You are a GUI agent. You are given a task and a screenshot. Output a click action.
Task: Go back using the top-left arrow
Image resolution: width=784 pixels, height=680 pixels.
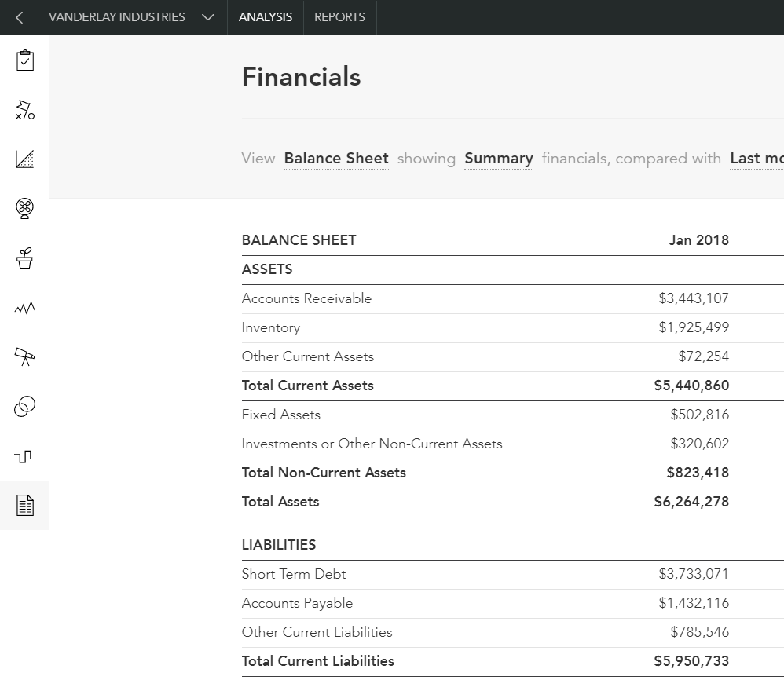tap(19, 17)
